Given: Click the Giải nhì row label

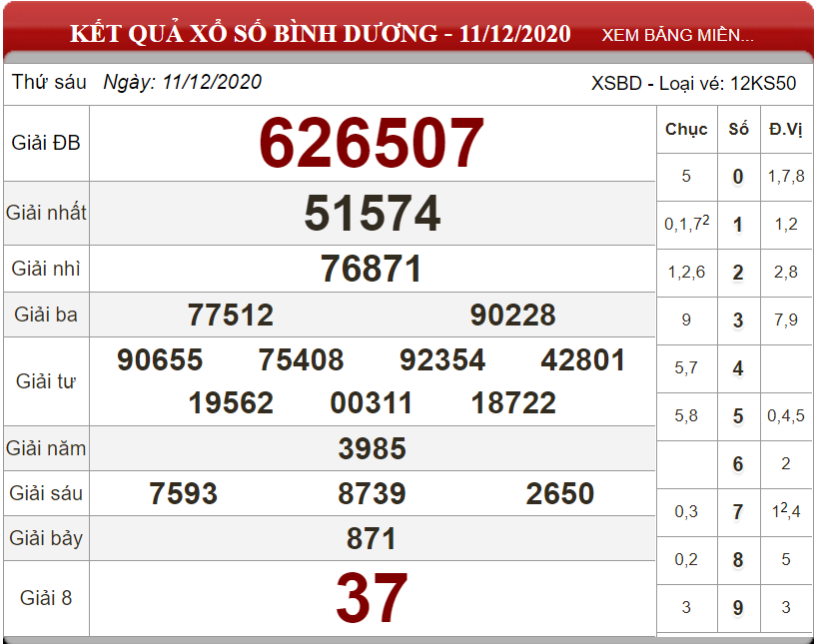Looking at the screenshot, I should coord(46,269).
